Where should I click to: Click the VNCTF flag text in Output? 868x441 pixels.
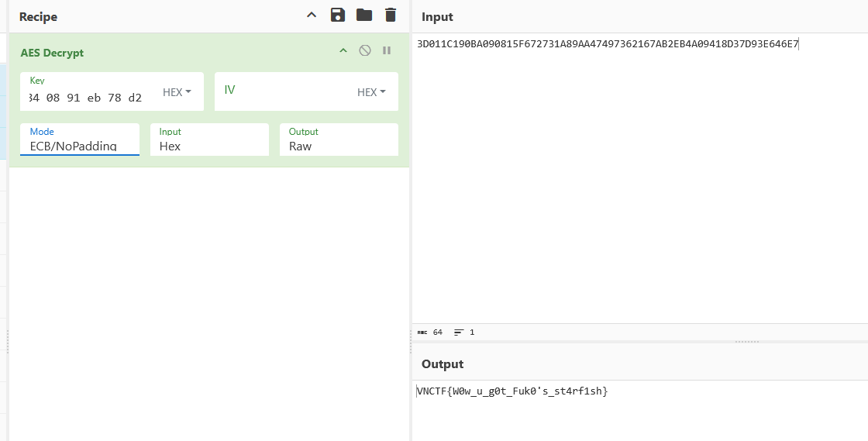(x=511, y=391)
